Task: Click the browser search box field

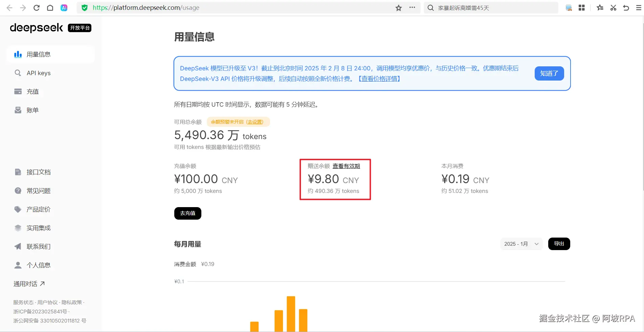Action: (491, 8)
